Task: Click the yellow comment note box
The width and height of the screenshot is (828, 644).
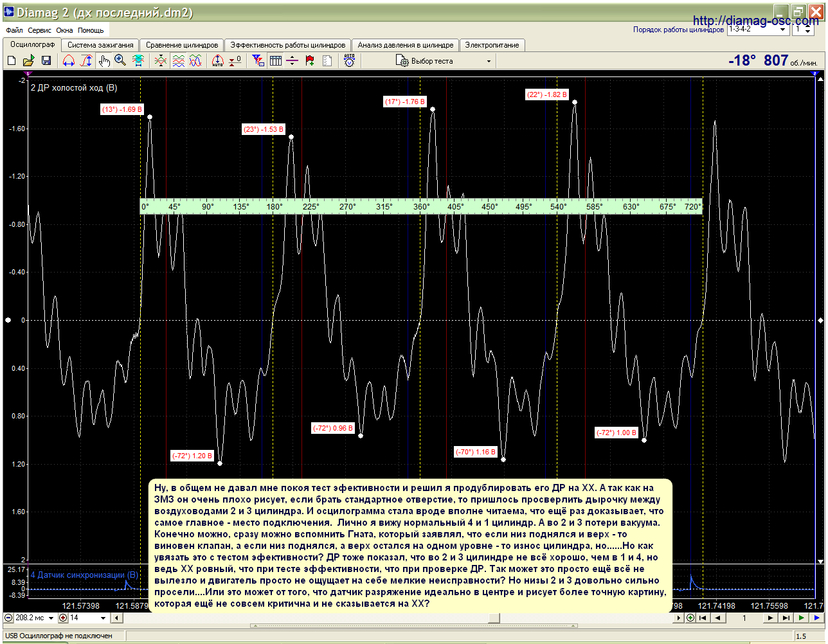Action: point(411,546)
